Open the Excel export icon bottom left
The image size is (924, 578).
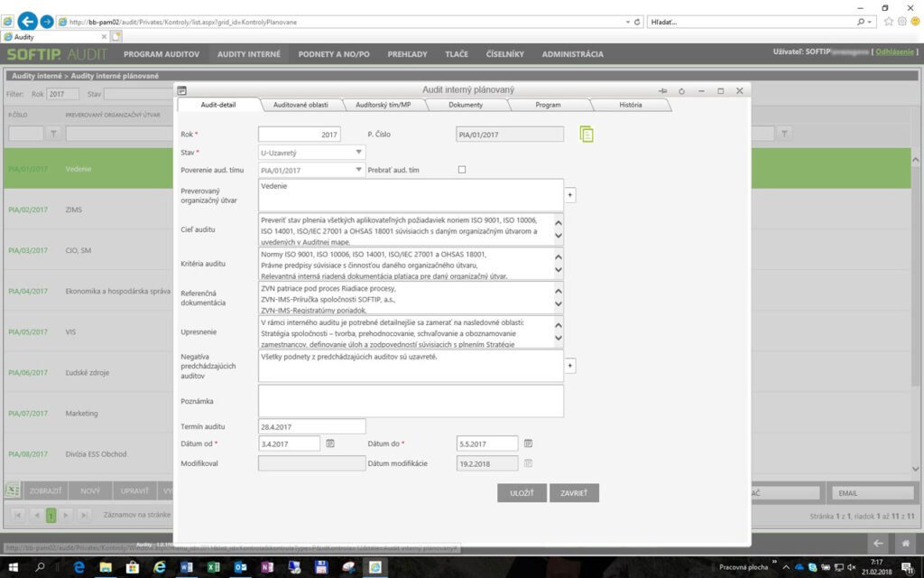pos(12,489)
